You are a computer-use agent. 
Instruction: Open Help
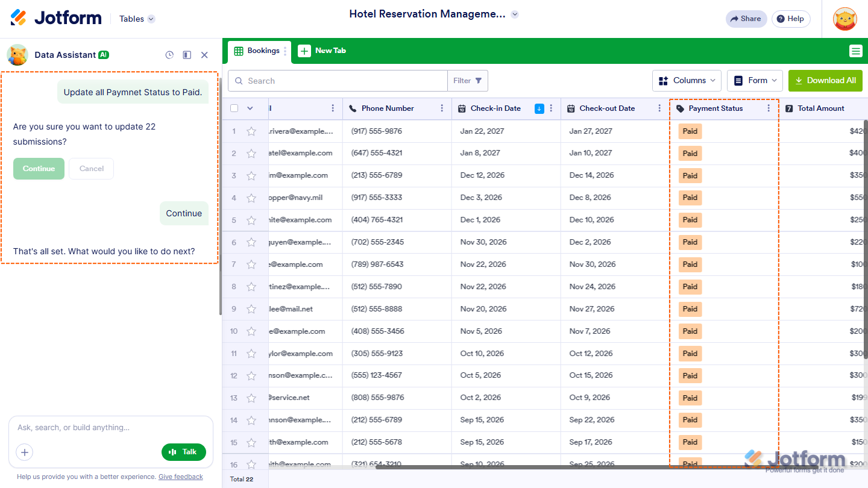791,19
